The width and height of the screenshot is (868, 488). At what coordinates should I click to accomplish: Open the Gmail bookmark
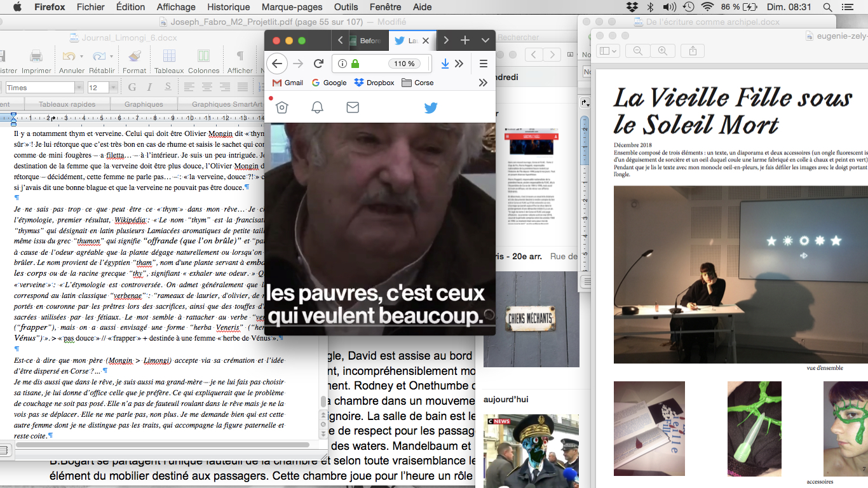(x=288, y=83)
